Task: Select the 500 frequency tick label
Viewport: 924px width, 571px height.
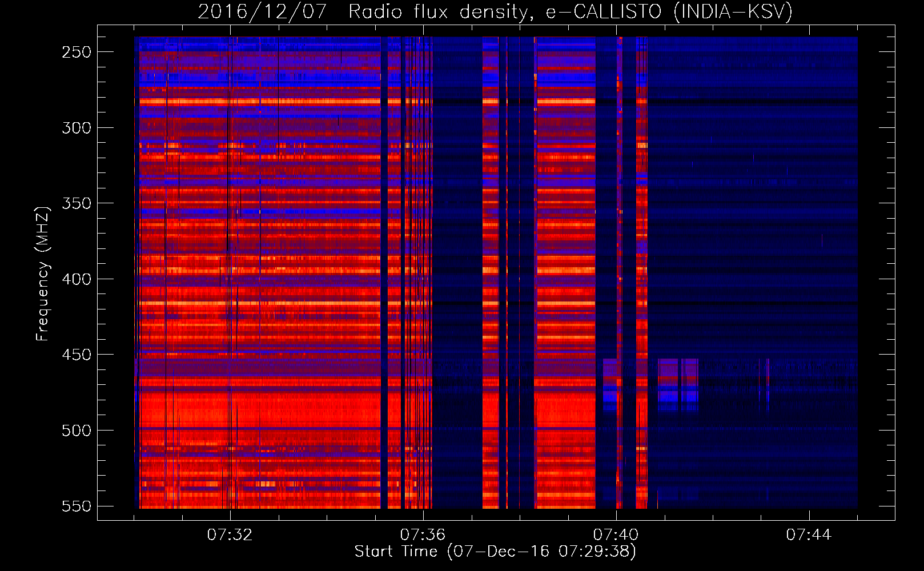Action: click(77, 431)
